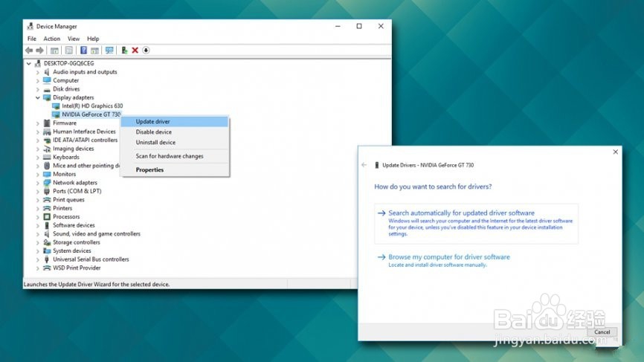Viewport: 644px width, 362px height.
Task: Click the Network adapters category icon
Action: [x=47, y=183]
